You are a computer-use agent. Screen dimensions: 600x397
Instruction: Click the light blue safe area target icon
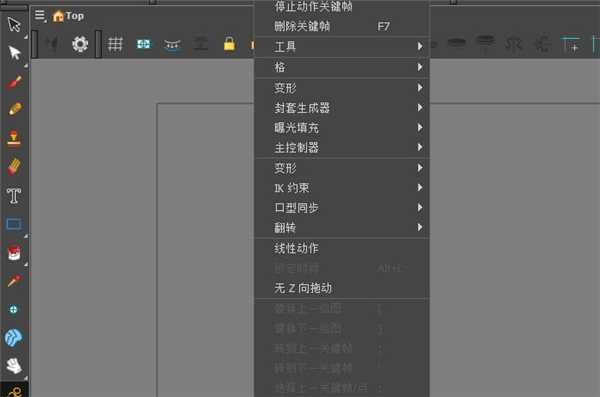[x=144, y=44]
